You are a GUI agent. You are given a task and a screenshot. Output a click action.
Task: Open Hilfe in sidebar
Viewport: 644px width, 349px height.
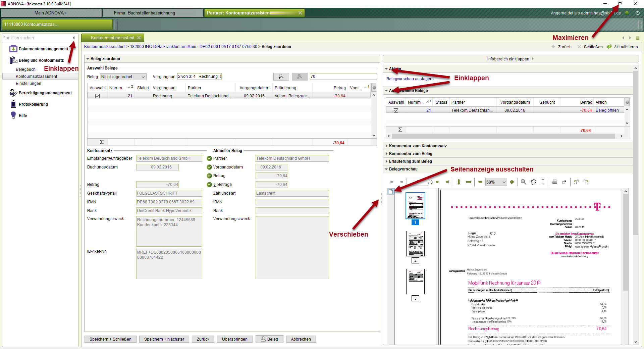click(23, 116)
